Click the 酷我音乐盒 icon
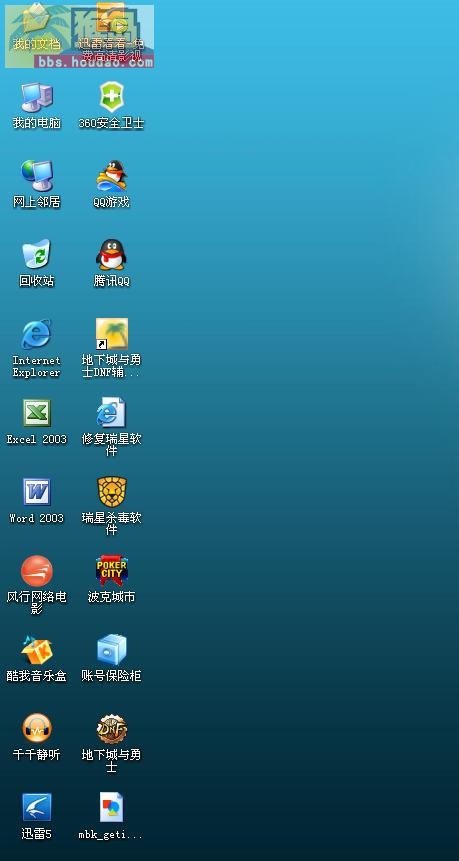Viewport: 459px width, 861px height. pyautogui.click(x=37, y=650)
